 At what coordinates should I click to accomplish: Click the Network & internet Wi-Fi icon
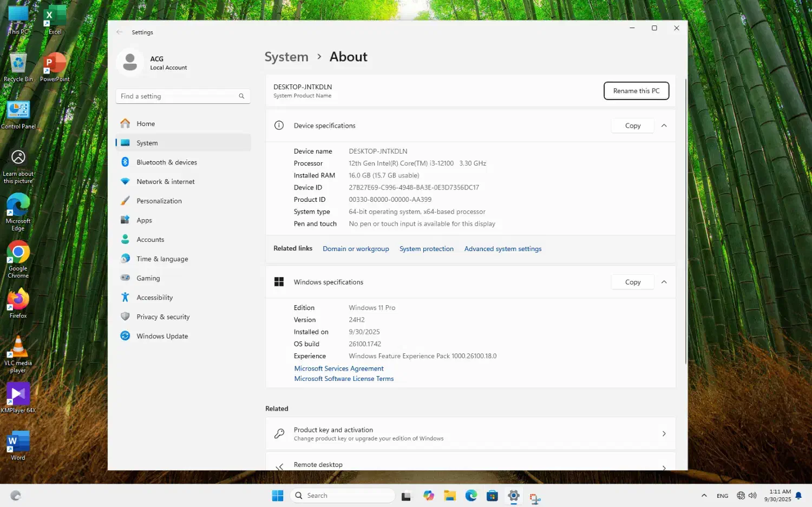[125, 182]
